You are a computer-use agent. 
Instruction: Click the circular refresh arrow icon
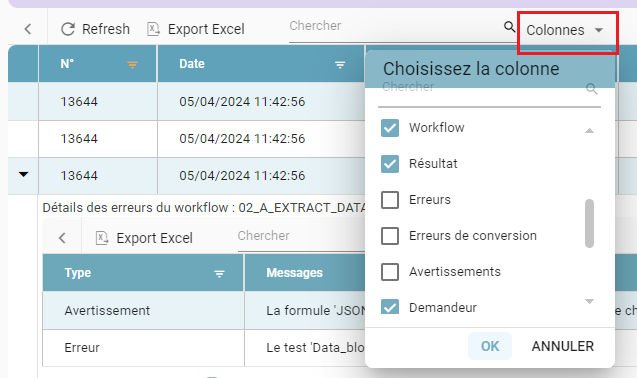(x=68, y=29)
